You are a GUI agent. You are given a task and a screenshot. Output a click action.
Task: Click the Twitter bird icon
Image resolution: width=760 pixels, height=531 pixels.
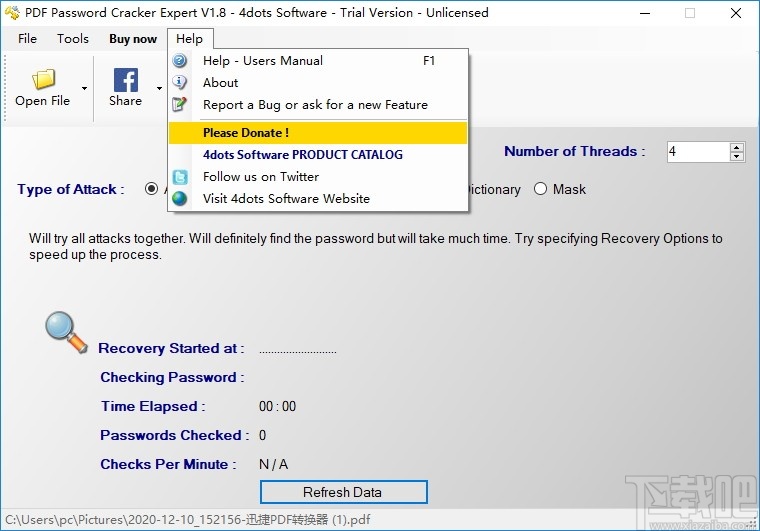(x=180, y=177)
